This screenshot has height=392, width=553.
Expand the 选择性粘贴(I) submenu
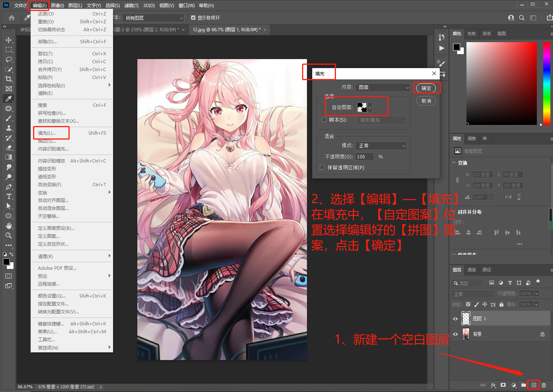72,85
